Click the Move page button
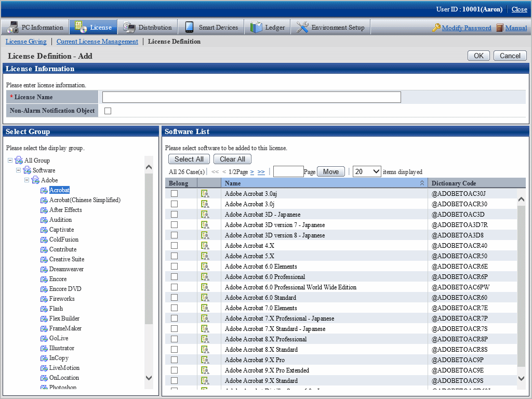Image resolution: width=532 pixels, height=399 pixels. tap(331, 171)
